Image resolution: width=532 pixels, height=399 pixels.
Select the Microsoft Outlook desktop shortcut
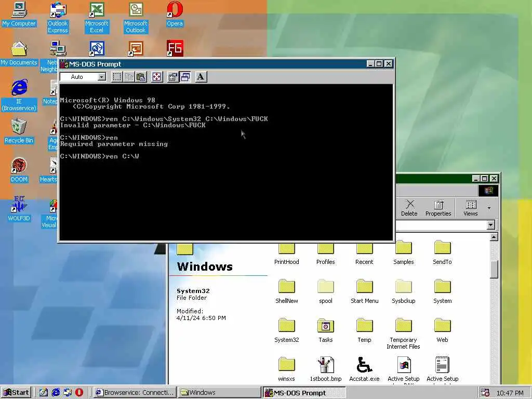point(136,18)
